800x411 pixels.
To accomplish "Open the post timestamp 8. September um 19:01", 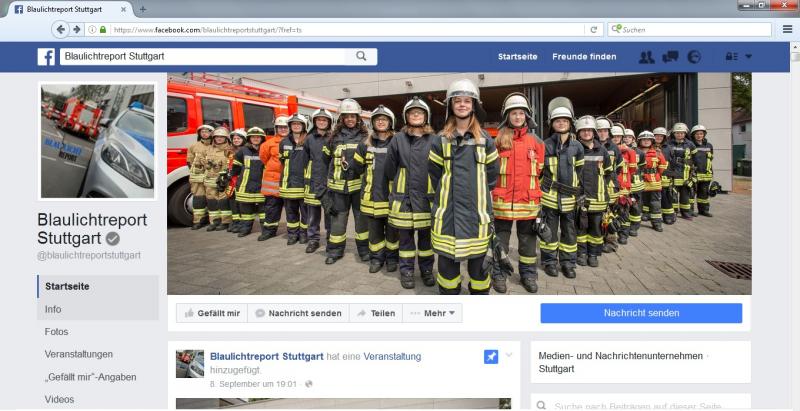I will click(253, 384).
